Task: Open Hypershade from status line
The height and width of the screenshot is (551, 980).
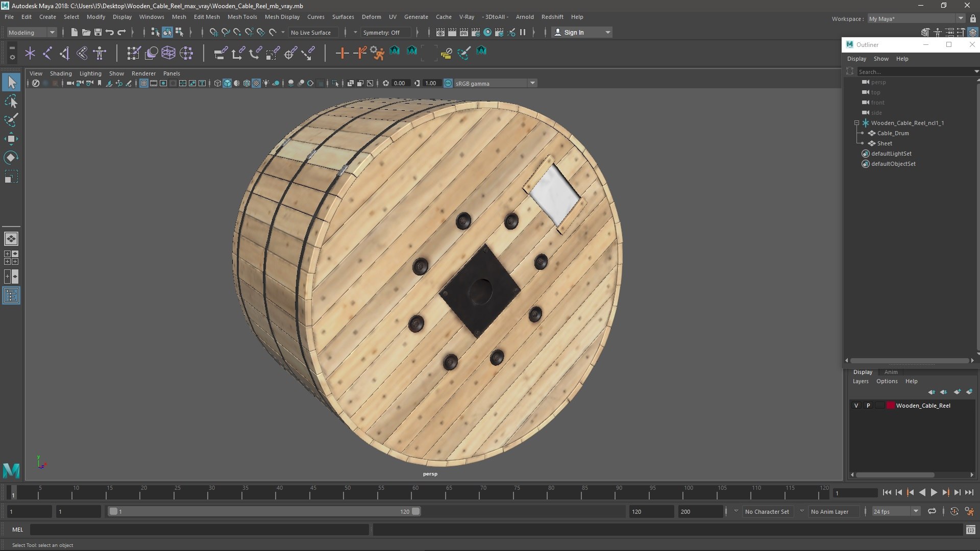Action: (487, 32)
